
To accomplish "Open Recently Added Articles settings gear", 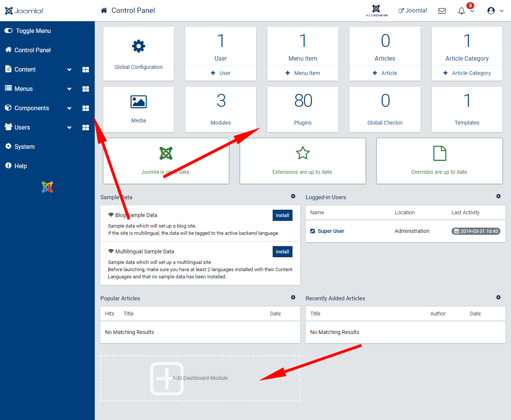I will 498,297.
